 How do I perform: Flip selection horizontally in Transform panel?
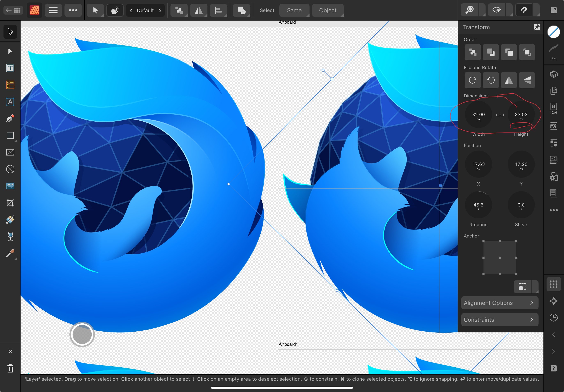coord(509,80)
